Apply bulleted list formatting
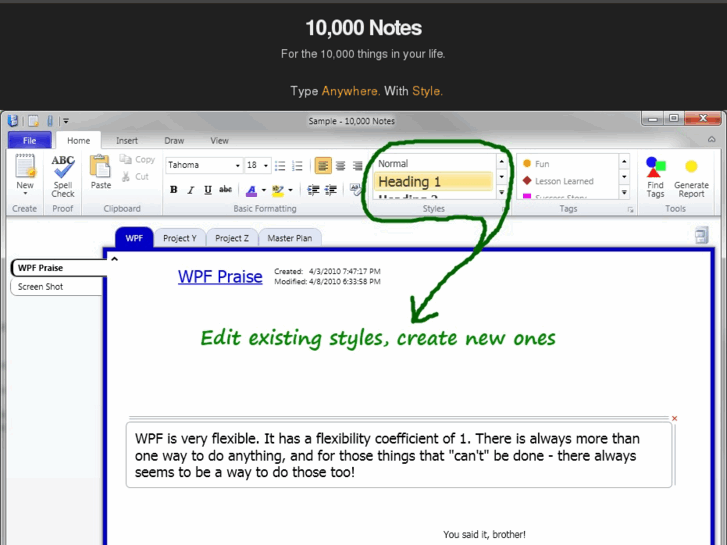The image size is (727, 545). (x=280, y=166)
